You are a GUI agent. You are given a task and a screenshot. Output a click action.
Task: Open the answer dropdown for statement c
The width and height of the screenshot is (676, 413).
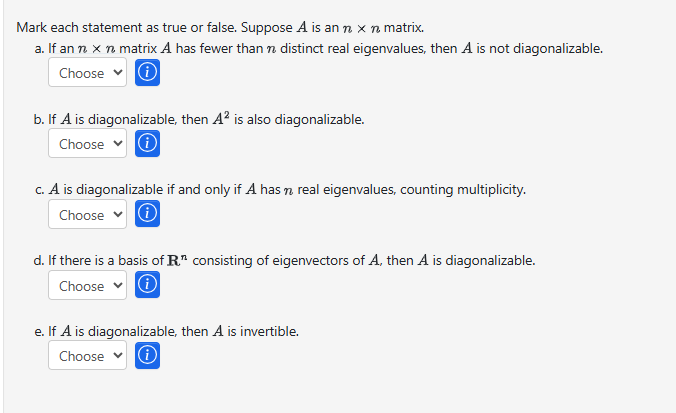click(x=88, y=215)
